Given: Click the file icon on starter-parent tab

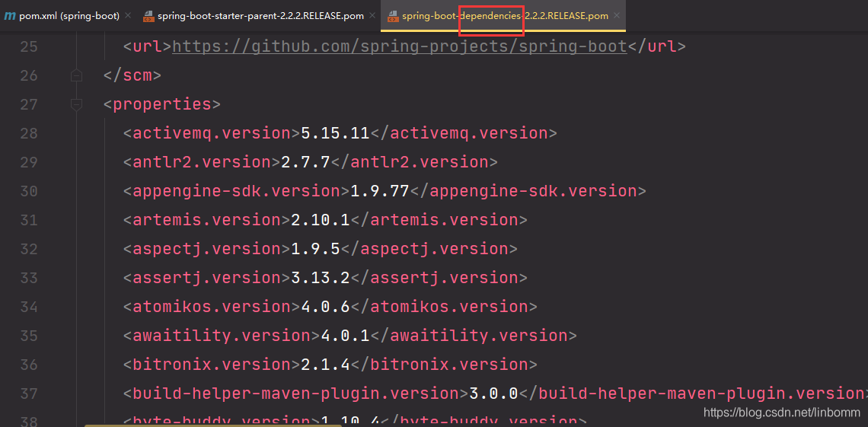Looking at the screenshot, I should [x=148, y=16].
